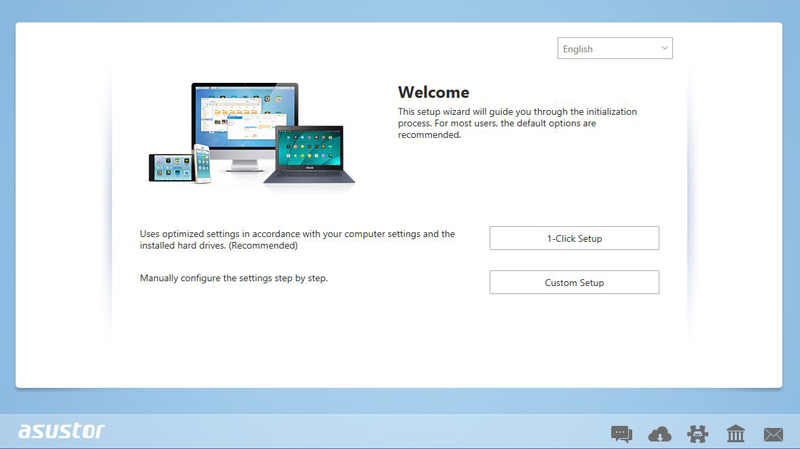Viewport: 800px width, 449px height.
Task: Open the English language dropdown
Action: click(x=615, y=48)
